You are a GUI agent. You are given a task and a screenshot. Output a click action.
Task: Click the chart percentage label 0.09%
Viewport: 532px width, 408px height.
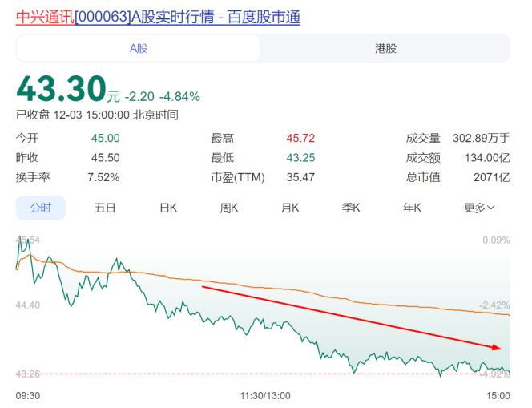pos(496,240)
